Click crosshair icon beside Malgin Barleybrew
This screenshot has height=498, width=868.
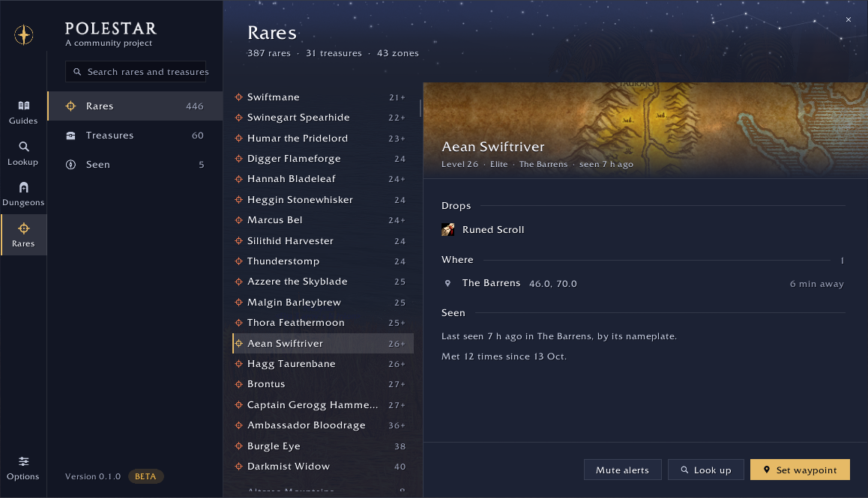tap(238, 302)
